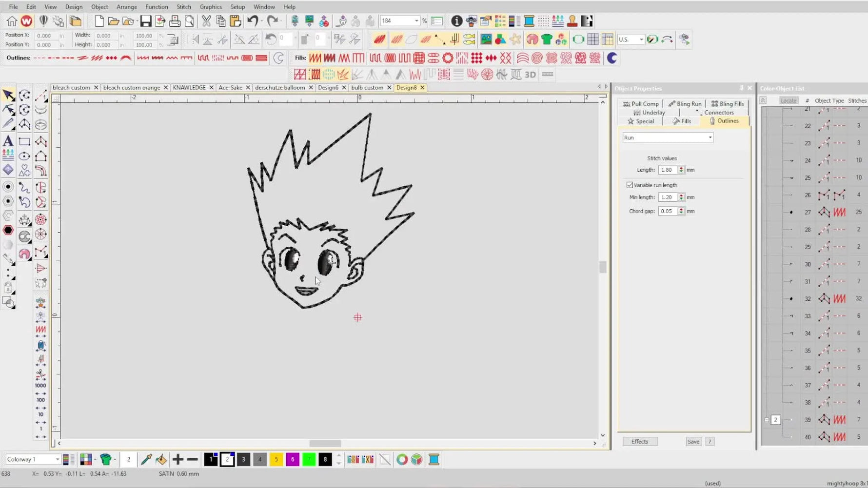
Task: Toggle the Variable run length checkbox
Action: 630,185
